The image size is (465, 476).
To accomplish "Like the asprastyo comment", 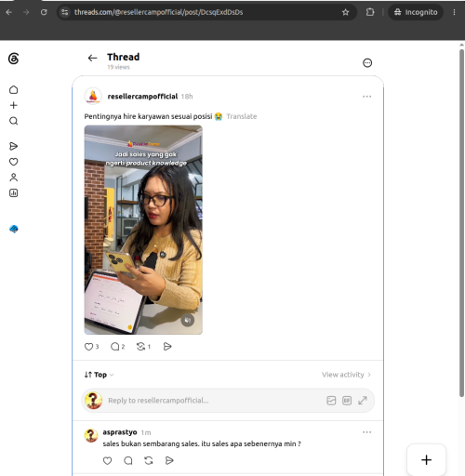I will (x=107, y=460).
